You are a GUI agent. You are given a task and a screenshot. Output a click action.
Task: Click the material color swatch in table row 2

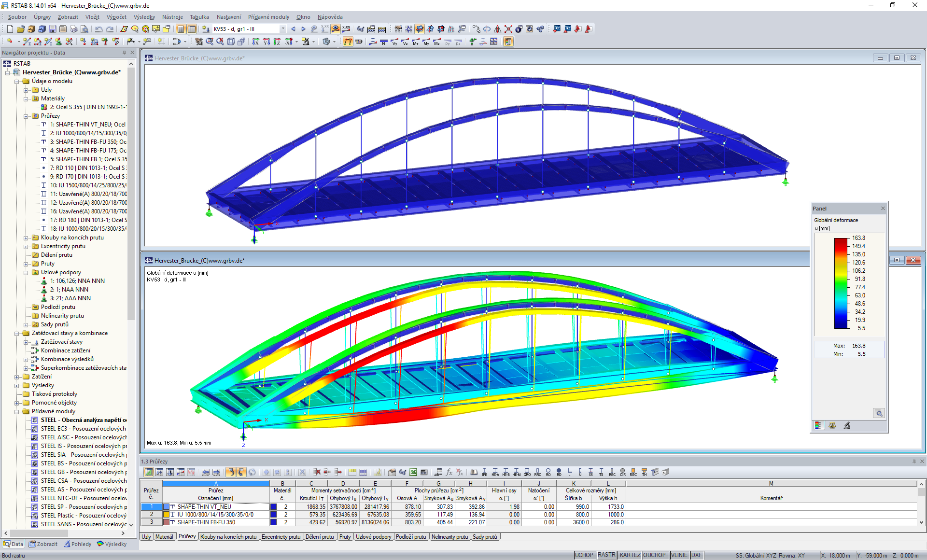274,515
